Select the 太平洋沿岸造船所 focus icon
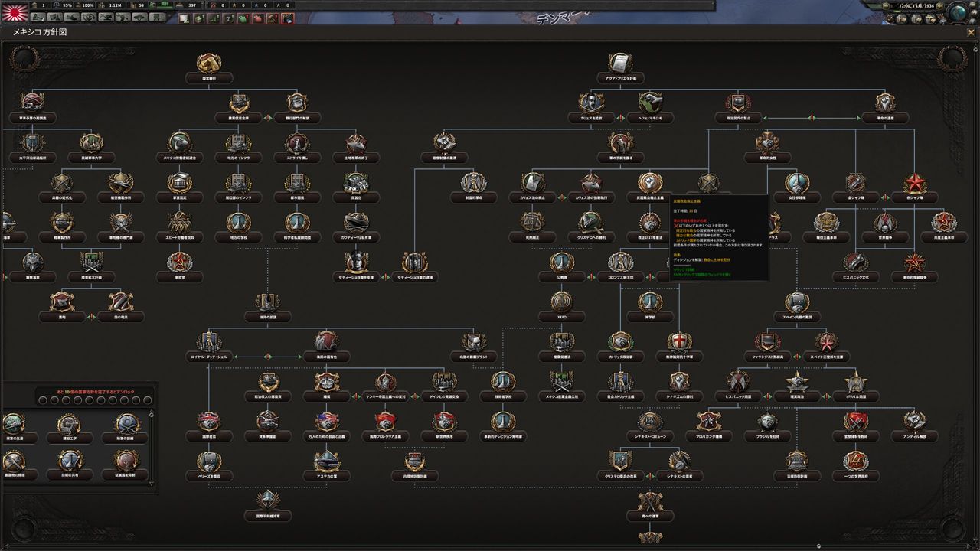This screenshot has height=551, width=980. tap(32, 142)
